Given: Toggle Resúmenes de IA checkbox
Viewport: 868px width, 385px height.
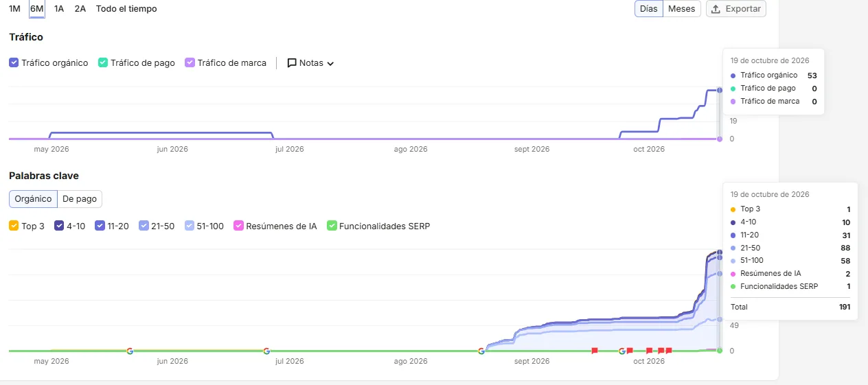Looking at the screenshot, I should coord(238,226).
